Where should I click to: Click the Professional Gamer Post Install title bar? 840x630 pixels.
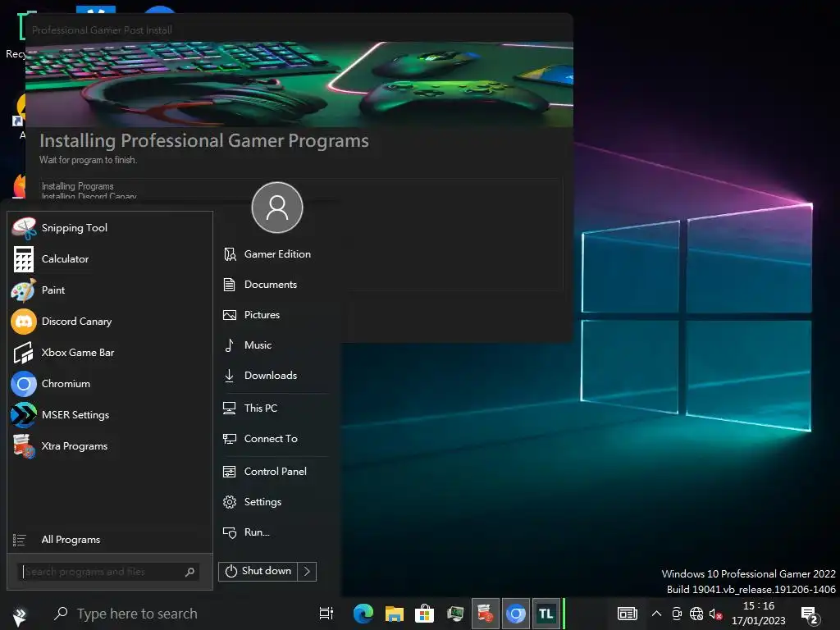pos(299,30)
